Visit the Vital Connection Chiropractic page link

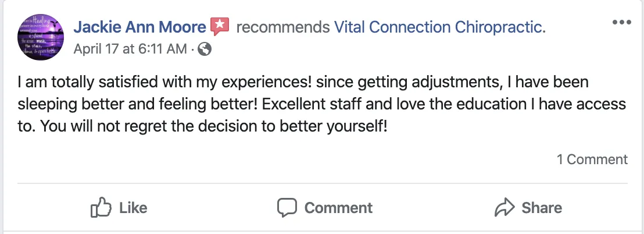pyautogui.click(x=440, y=27)
